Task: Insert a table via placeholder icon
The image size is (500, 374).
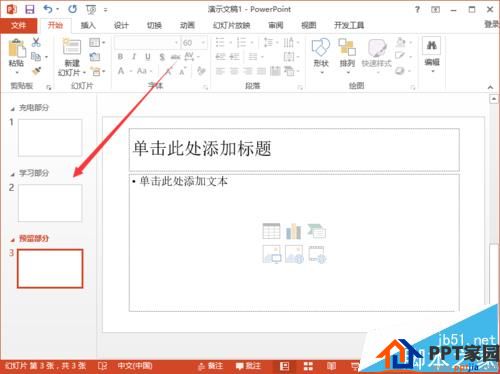Action: [x=271, y=231]
